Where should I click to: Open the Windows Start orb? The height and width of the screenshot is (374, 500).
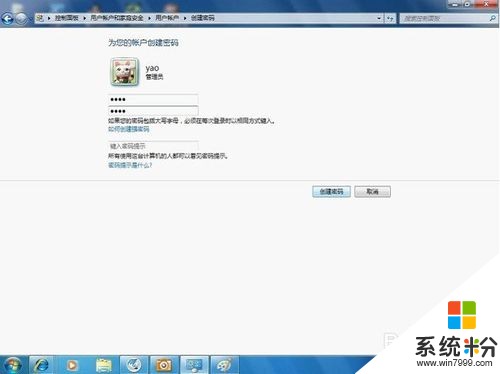pos(13,365)
